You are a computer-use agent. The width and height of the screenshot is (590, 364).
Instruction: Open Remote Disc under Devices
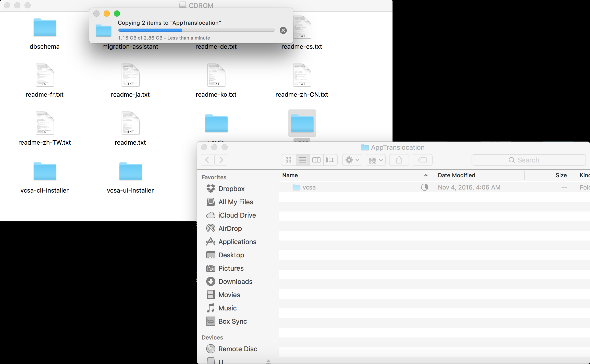[x=238, y=349]
